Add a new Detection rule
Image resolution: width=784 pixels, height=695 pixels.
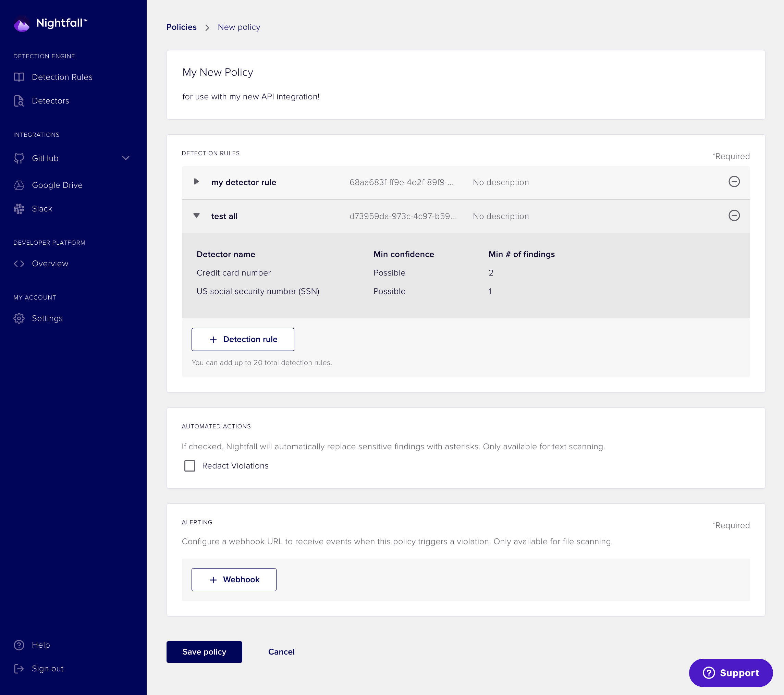click(x=243, y=339)
